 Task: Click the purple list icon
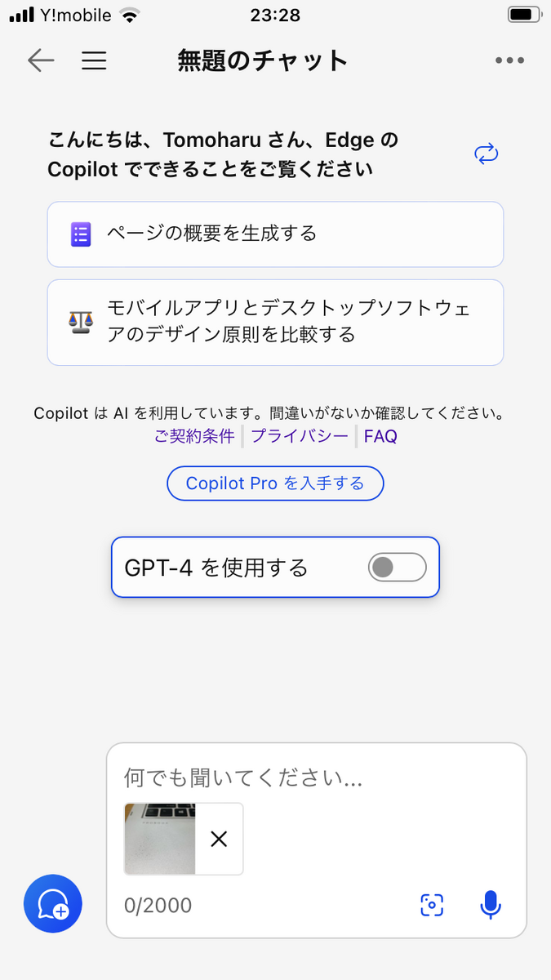pos(81,234)
